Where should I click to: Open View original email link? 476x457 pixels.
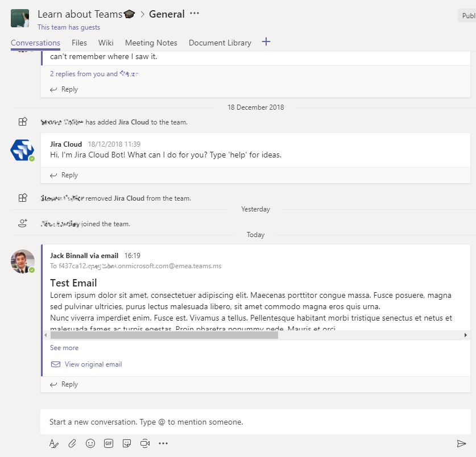[x=93, y=364]
